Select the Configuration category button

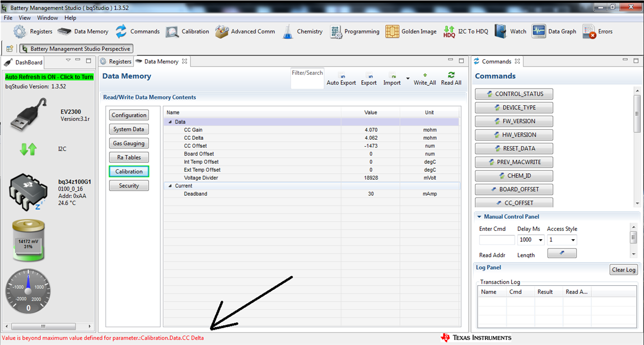[x=129, y=115]
